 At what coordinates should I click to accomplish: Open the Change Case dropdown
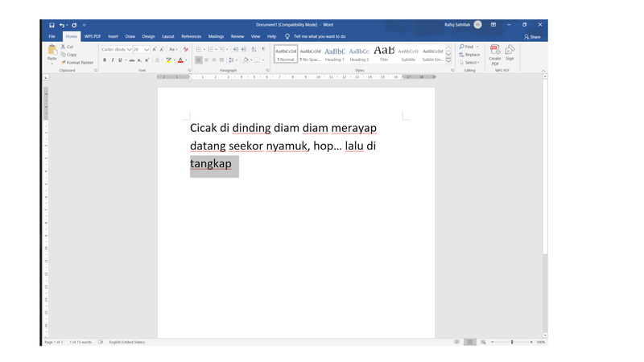(173, 49)
